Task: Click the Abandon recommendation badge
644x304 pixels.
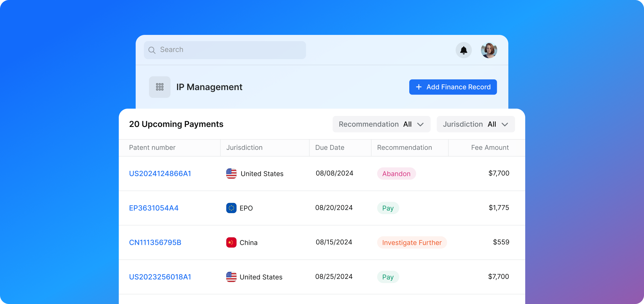Action: 396,174
